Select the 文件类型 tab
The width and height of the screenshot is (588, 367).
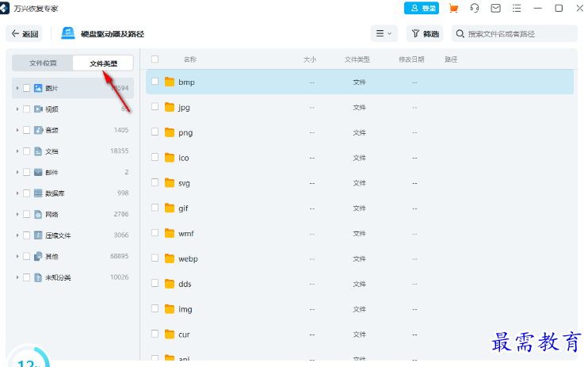[103, 63]
